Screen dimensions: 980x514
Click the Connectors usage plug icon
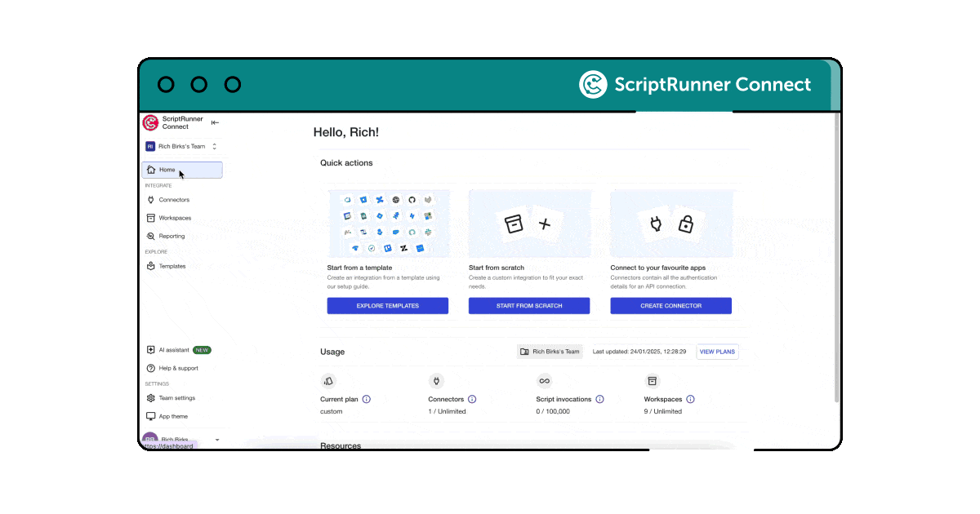pyautogui.click(x=436, y=380)
